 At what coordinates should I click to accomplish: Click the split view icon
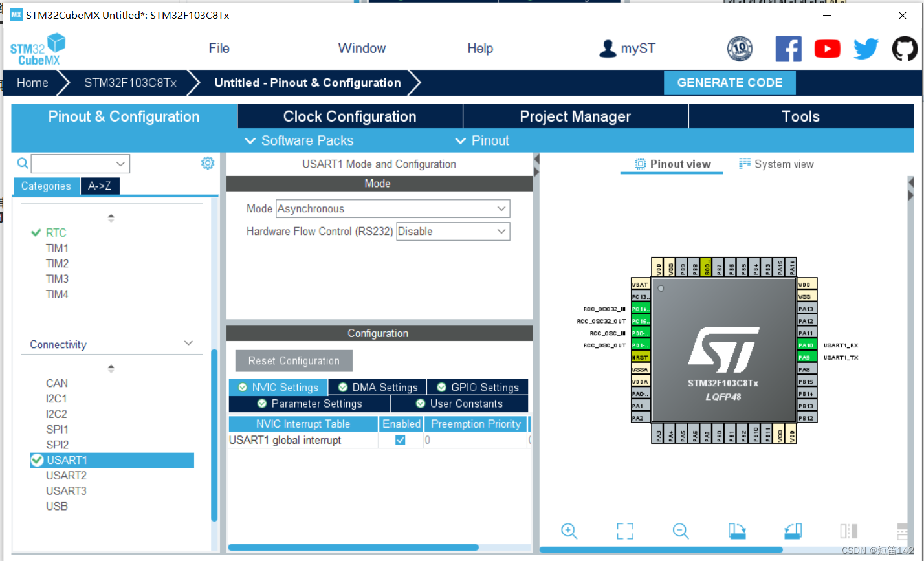(x=849, y=531)
